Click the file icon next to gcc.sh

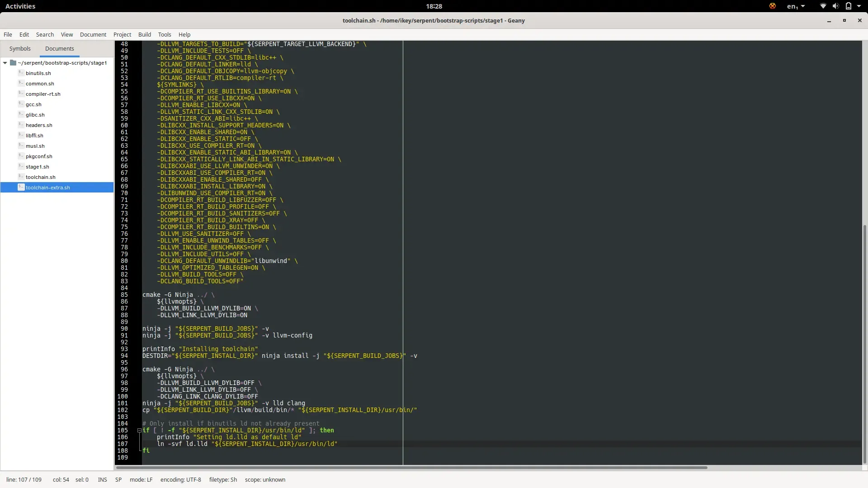(21, 104)
